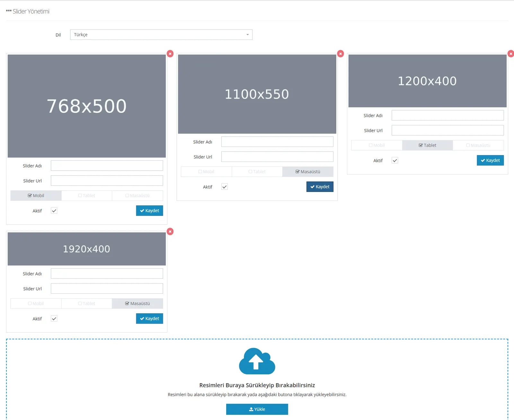Uncheck Aktif on the 768x500 slider
The height and width of the screenshot is (420, 514).
pos(54,211)
